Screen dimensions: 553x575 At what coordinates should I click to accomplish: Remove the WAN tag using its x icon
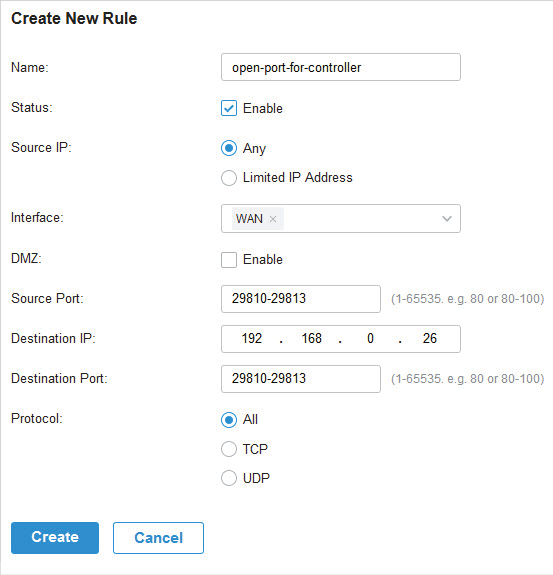pos(273,219)
